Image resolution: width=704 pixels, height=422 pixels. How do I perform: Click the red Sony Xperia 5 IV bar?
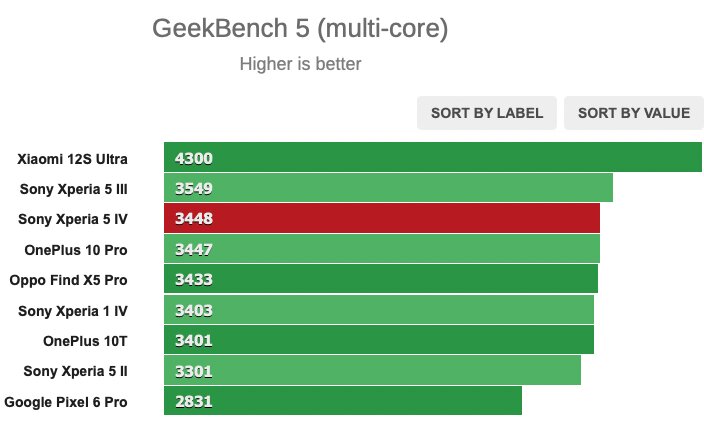click(x=382, y=218)
